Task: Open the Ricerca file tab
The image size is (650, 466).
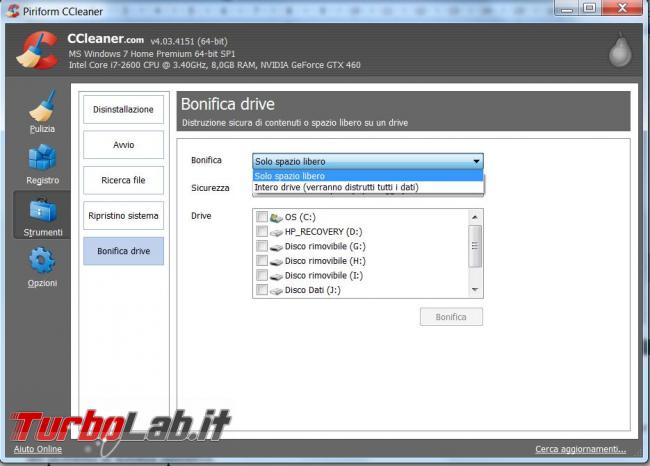Action: click(124, 180)
